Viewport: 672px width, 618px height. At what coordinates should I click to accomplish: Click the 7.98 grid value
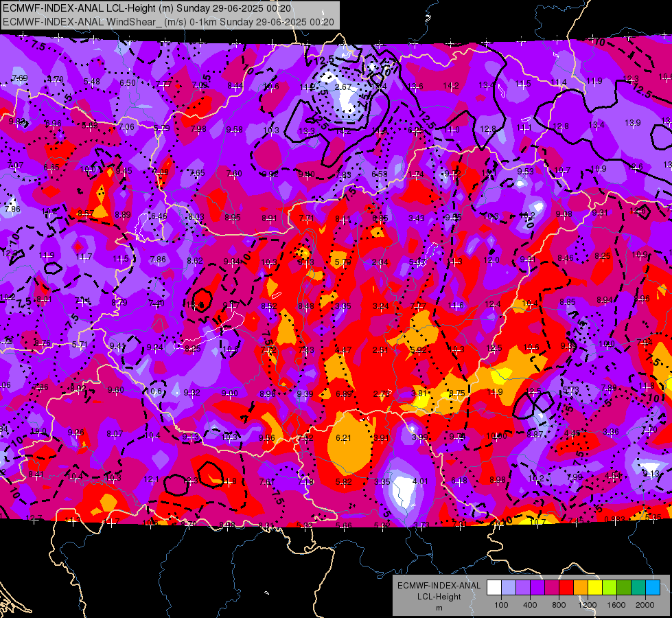(x=198, y=128)
